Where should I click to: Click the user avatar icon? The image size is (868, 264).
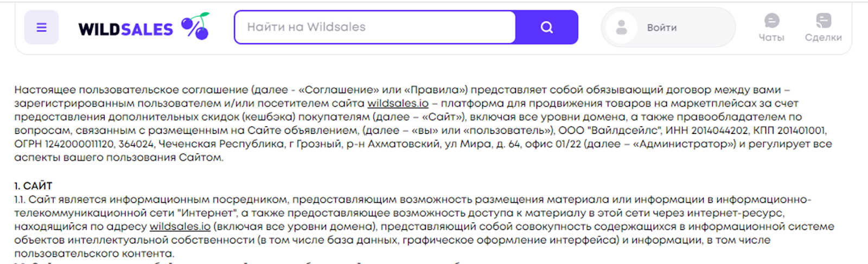[x=622, y=27]
